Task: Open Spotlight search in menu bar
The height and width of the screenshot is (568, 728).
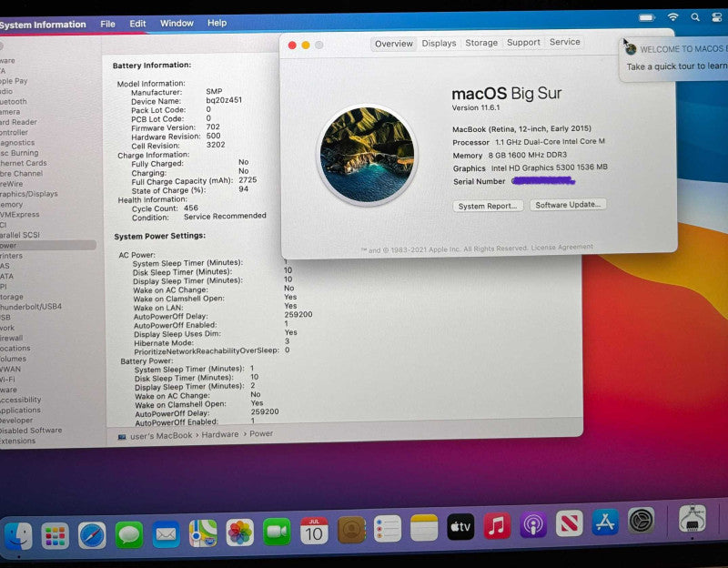Action: coord(695,17)
